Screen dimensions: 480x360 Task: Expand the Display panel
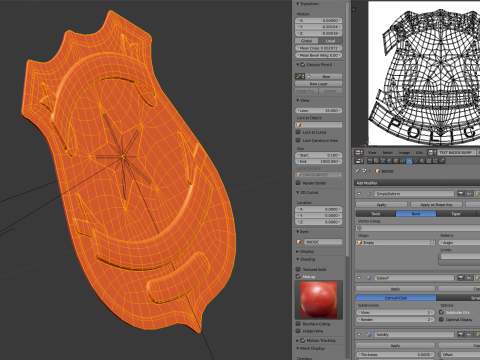pyautogui.click(x=298, y=252)
